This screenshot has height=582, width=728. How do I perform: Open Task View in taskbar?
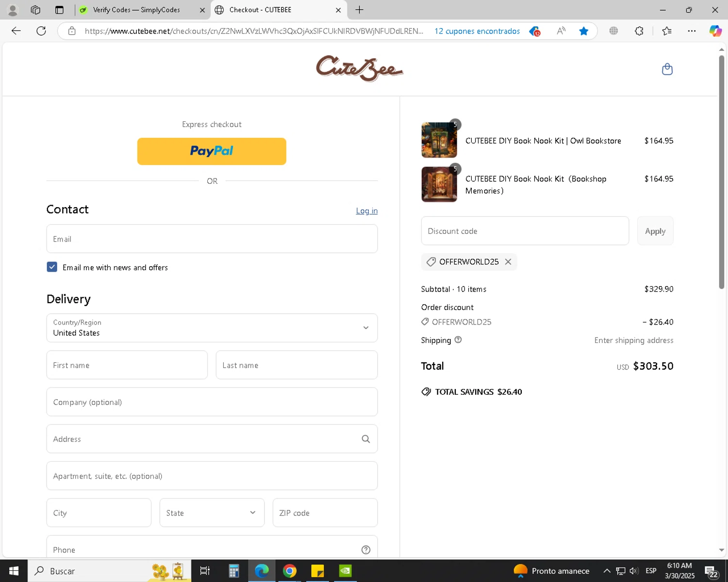pos(205,571)
